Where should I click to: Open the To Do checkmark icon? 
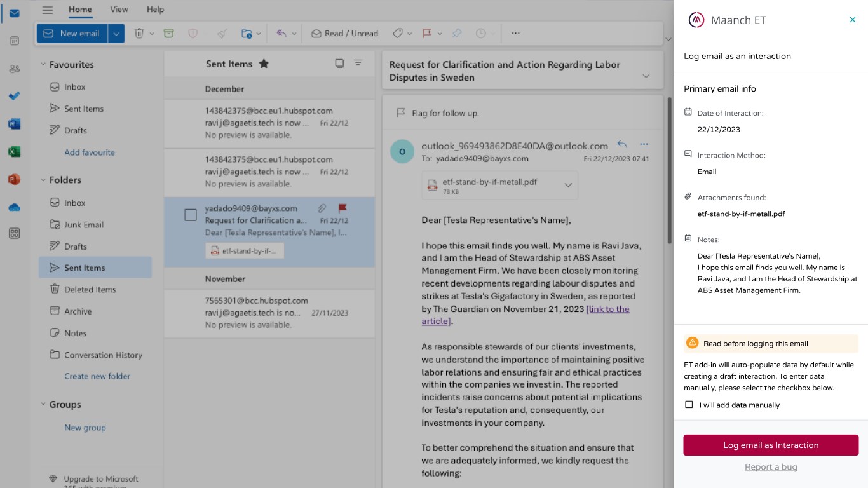click(x=14, y=96)
